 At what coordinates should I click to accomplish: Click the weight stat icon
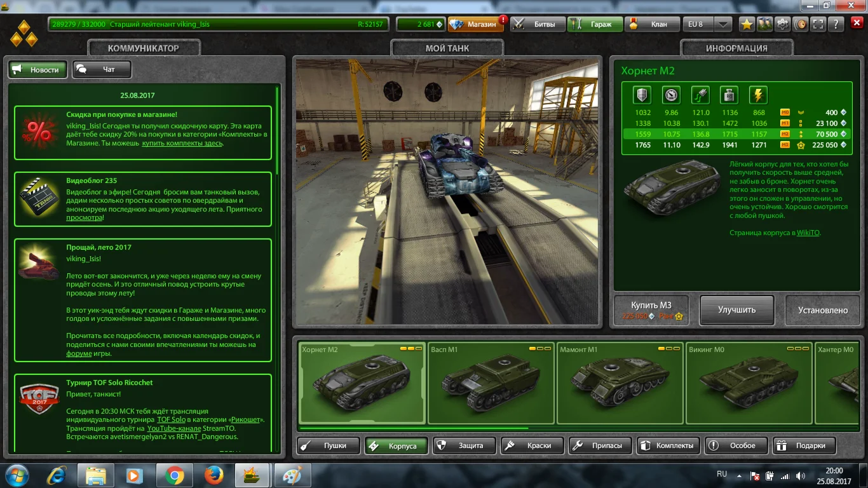(729, 95)
